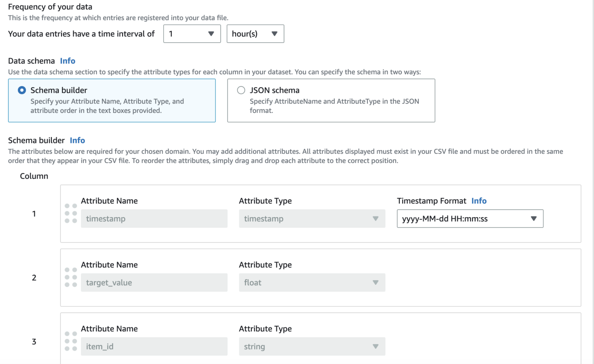Click the timestamp Attribute Name field
Image resolution: width=594 pixels, height=364 pixels.
pyautogui.click(x=154, y=219)
